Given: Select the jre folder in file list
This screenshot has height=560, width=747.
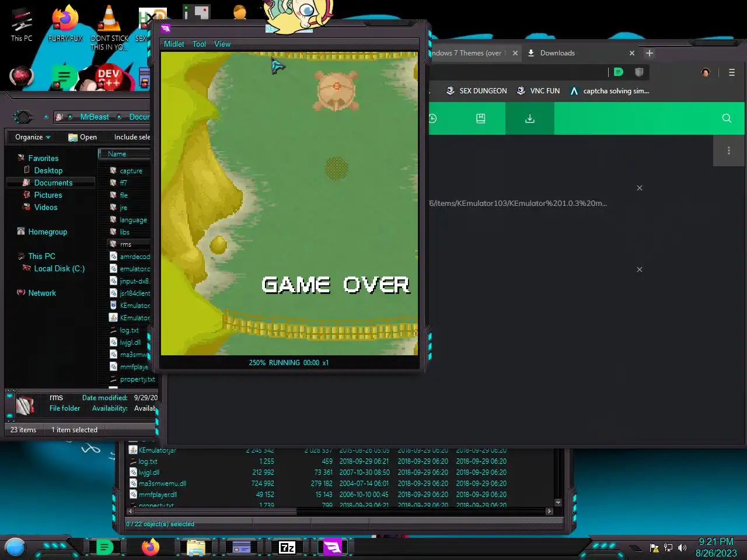Looking at the screenshot, I should [123, 208].
